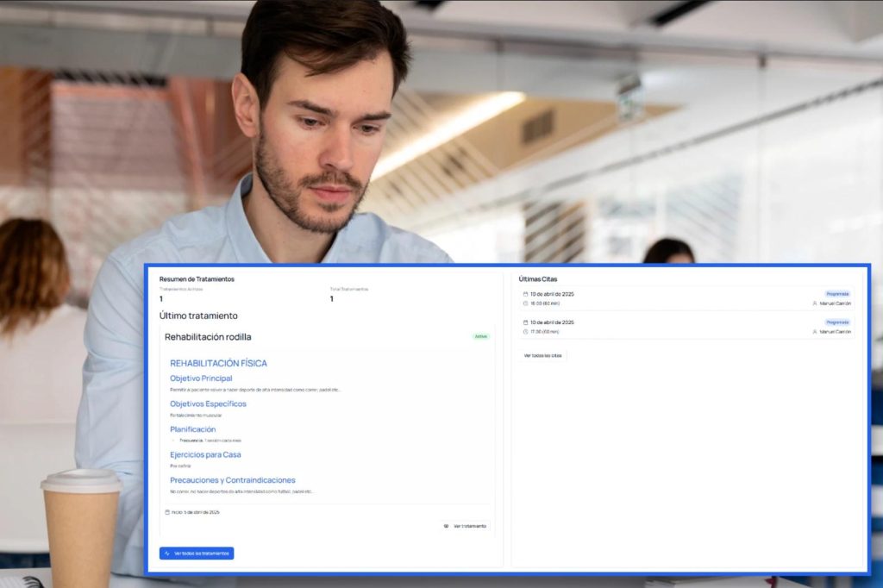Select the Rehabilitación rodilla treatment title
The image size is (883, 588).
(208, 337)
